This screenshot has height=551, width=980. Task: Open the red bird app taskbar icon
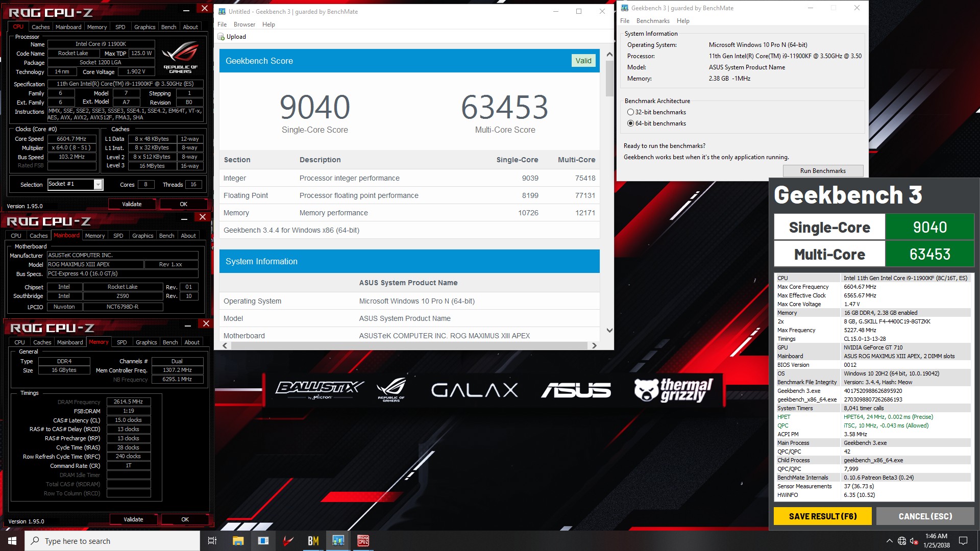pyautogui.click(x=288, y=541)
